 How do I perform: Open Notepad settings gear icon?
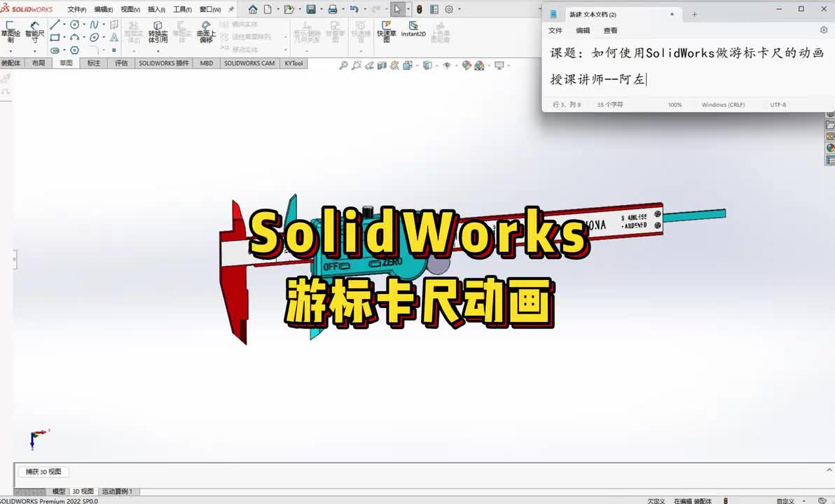pos(823,30)
